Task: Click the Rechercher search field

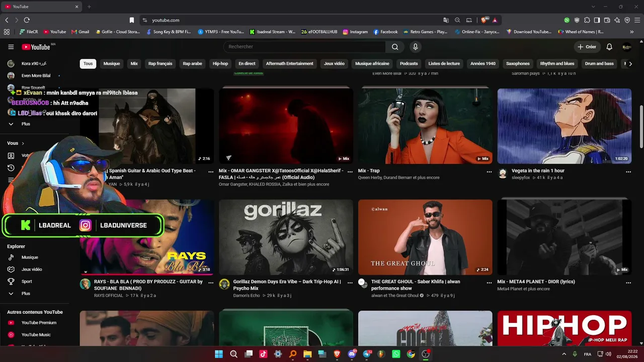Action: coord(304,47)
